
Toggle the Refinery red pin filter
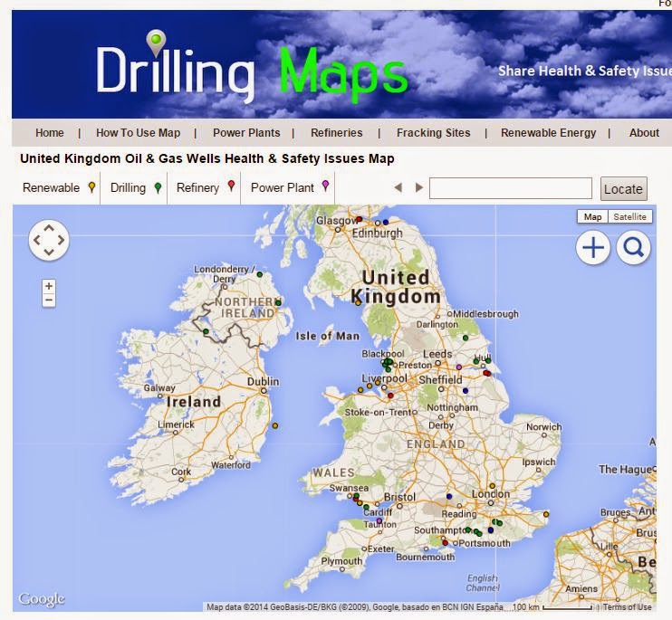(x=232, y=186)
